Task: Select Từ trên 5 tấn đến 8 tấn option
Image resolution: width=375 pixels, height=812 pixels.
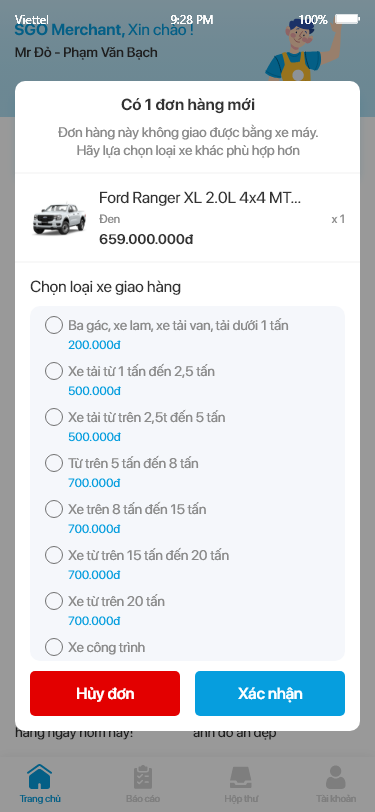Action: coord(54,463)
